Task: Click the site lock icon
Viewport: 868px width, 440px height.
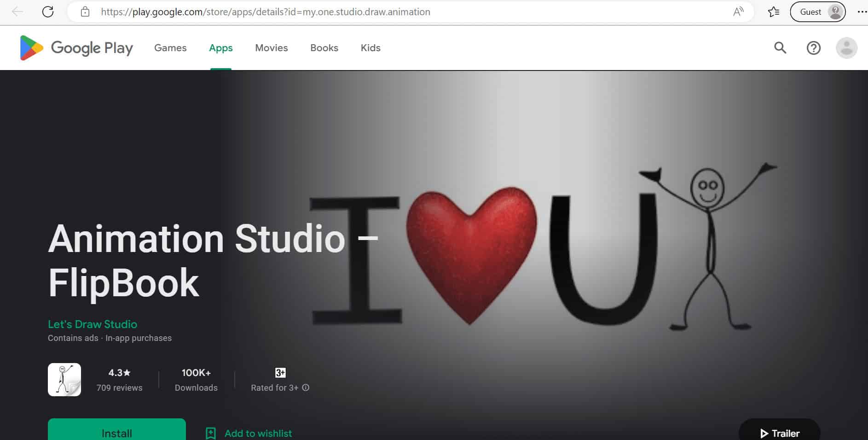Action: [85, 12]
